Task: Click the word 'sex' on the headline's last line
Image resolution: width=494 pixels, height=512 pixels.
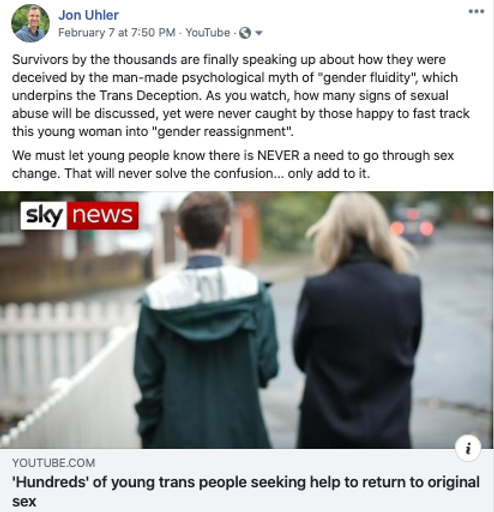Action: coord(24,501)
